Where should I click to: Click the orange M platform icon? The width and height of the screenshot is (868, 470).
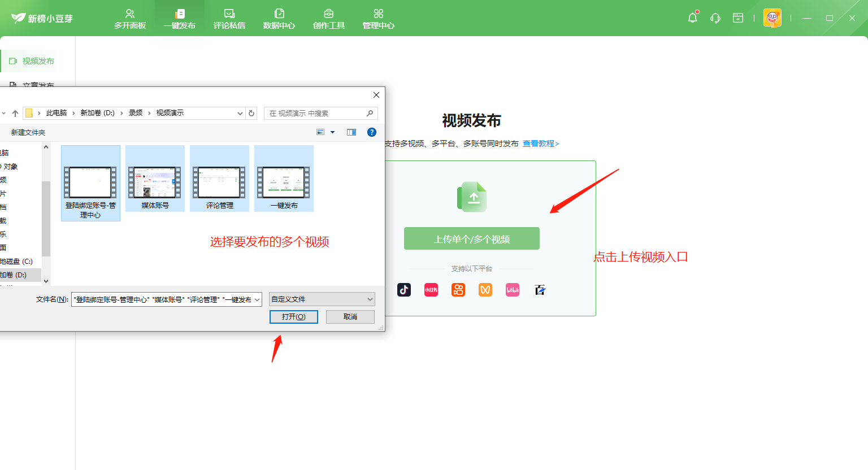(x=485, y=290)
